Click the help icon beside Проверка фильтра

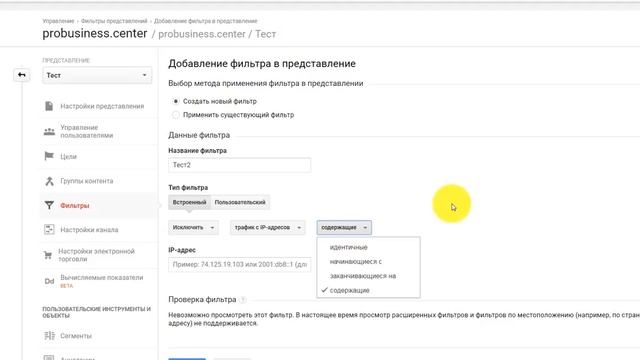coord(243,300)
